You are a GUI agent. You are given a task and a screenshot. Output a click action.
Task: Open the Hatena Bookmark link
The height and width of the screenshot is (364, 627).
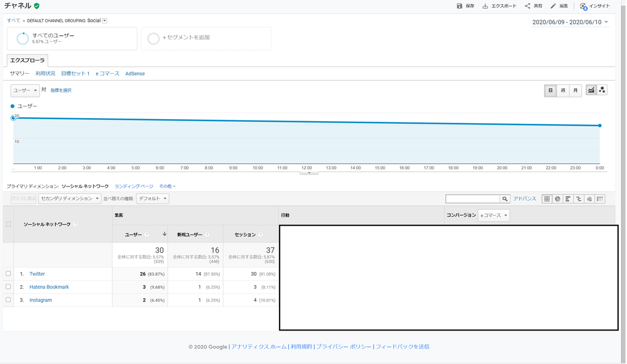49,287
